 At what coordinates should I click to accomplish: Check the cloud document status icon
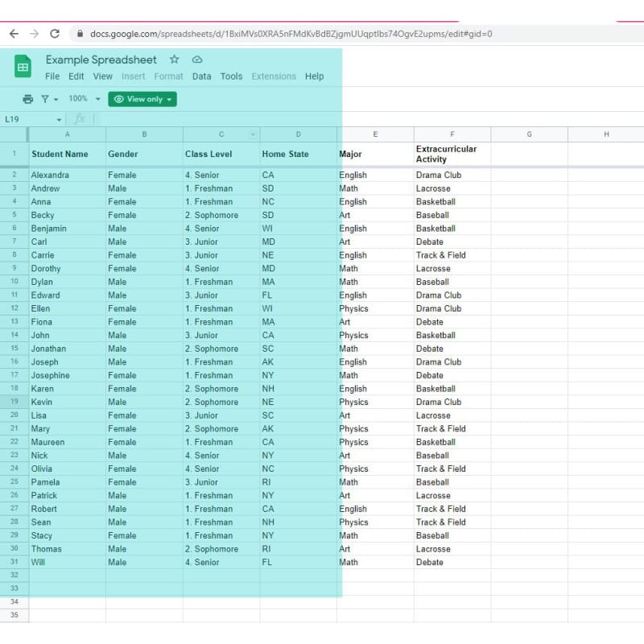point(197,60)
